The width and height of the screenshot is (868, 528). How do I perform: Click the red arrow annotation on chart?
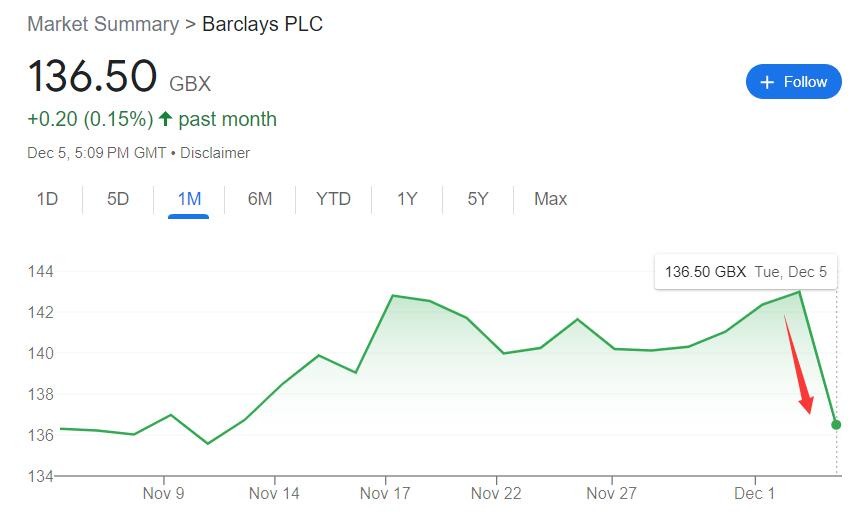[x=798, y=364]
